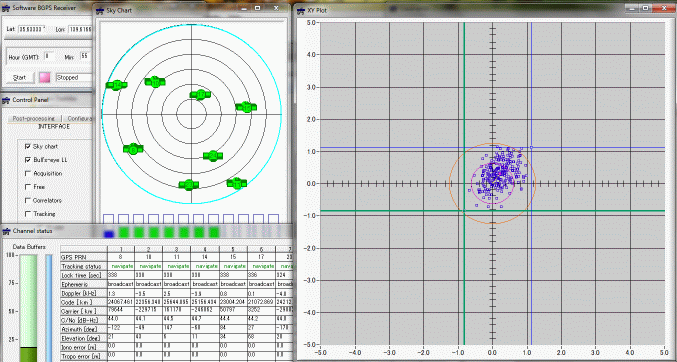Click the Start button

pos(20,78)
